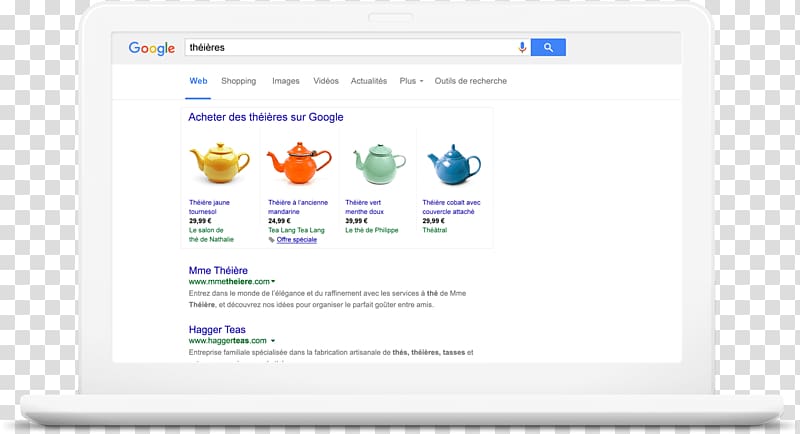
Task: Open 'Théière cobalt avec couvercle attaché' link
Action: (451, 207)
